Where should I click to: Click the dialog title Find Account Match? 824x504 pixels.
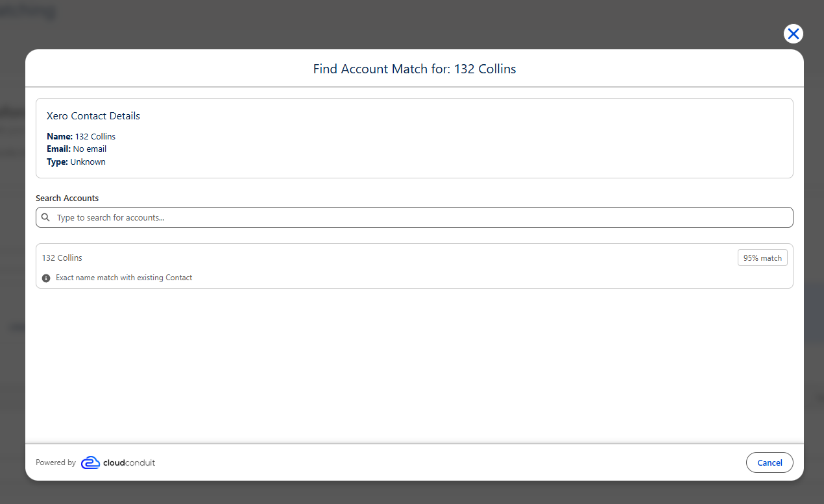click(415, 69)
